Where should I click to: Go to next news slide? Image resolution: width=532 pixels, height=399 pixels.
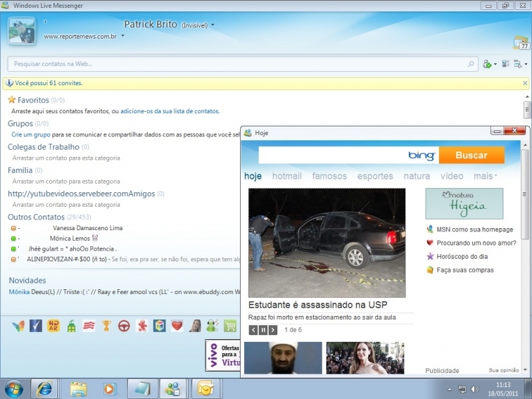[x=273, y=330]
